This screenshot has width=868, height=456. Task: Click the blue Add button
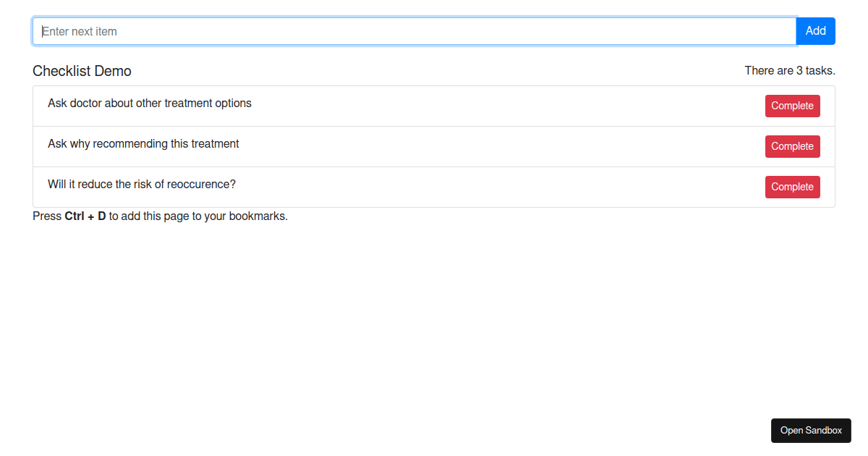(815, 31)
